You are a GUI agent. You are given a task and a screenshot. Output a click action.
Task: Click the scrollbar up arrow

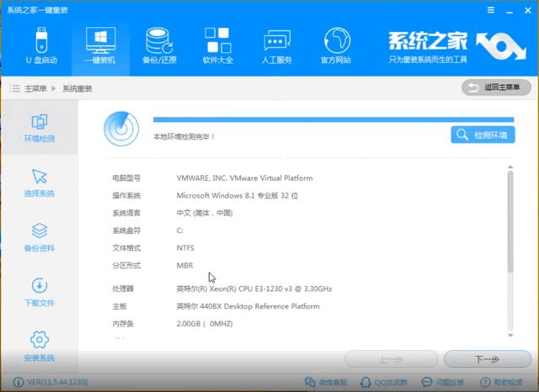[x=510, y=167]
